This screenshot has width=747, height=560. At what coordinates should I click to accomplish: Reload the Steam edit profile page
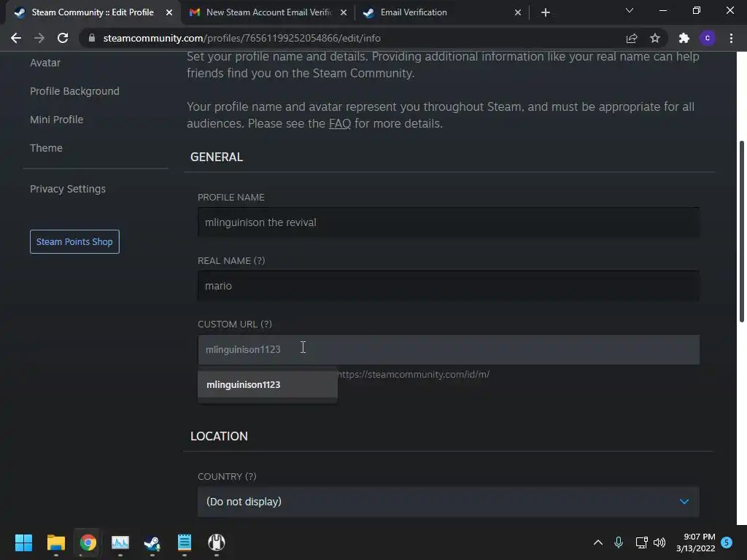(63, 38)
